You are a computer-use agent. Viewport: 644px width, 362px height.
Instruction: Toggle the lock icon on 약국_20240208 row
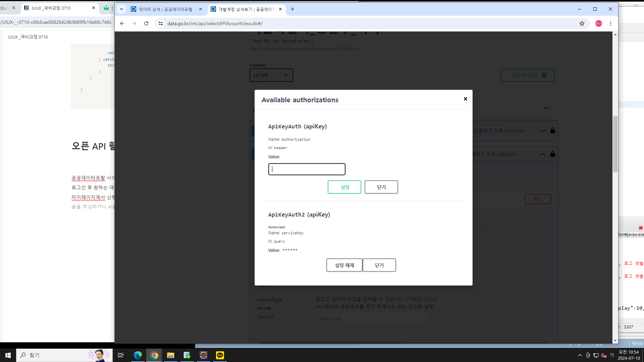[552, 154]
